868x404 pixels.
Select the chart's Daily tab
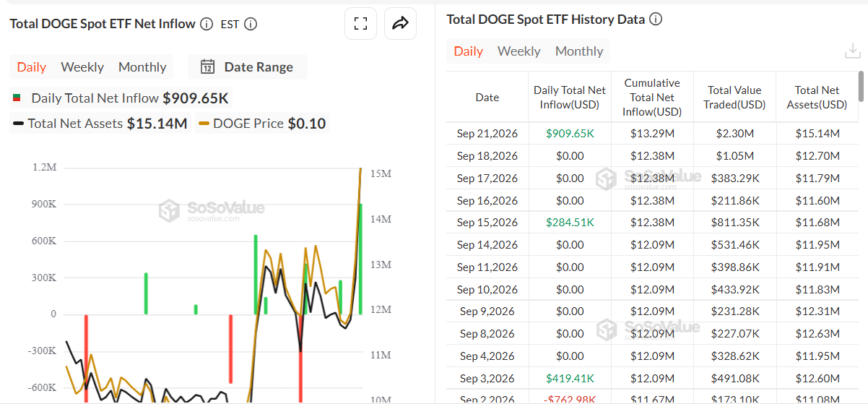pos(32,67)
